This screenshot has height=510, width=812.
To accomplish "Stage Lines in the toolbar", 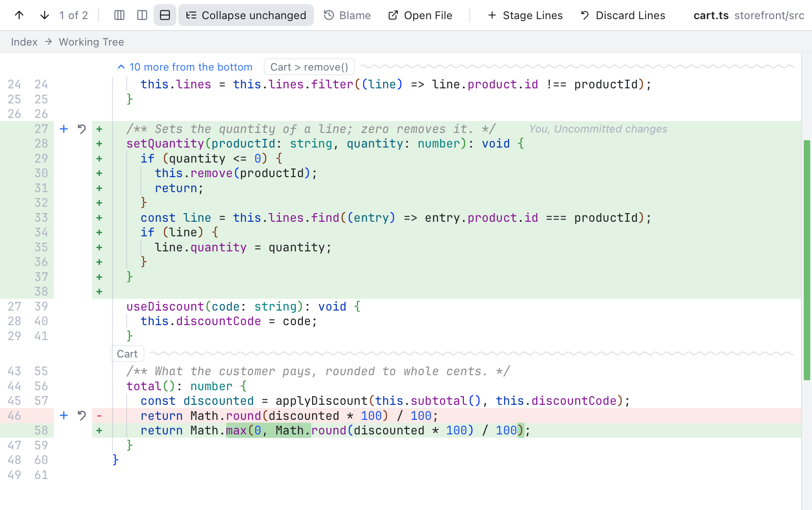I will [525, 15].
